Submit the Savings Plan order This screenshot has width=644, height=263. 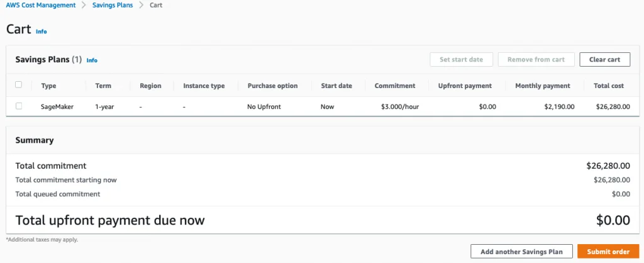[608, 252]
